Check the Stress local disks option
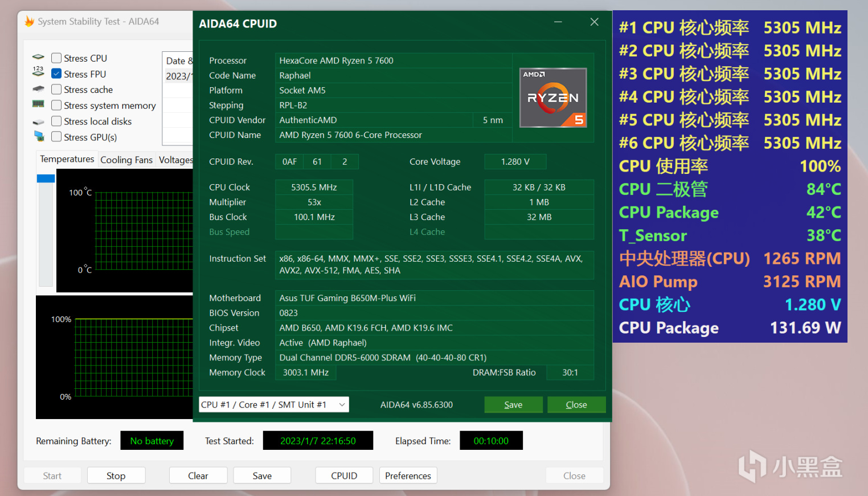Image resolution: width=868 pixels, height=496 pixels. (x=56, y=121)
